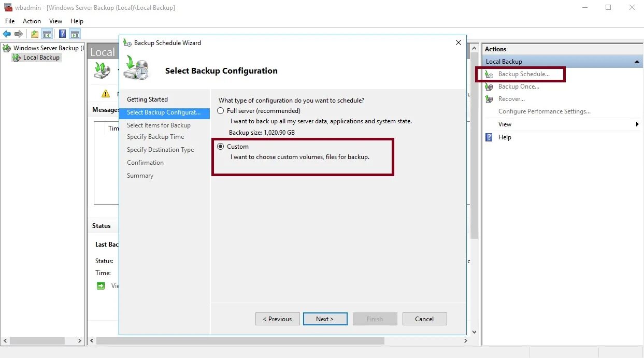Click the Backup Once icon in Actions

[x=489, y=87]
